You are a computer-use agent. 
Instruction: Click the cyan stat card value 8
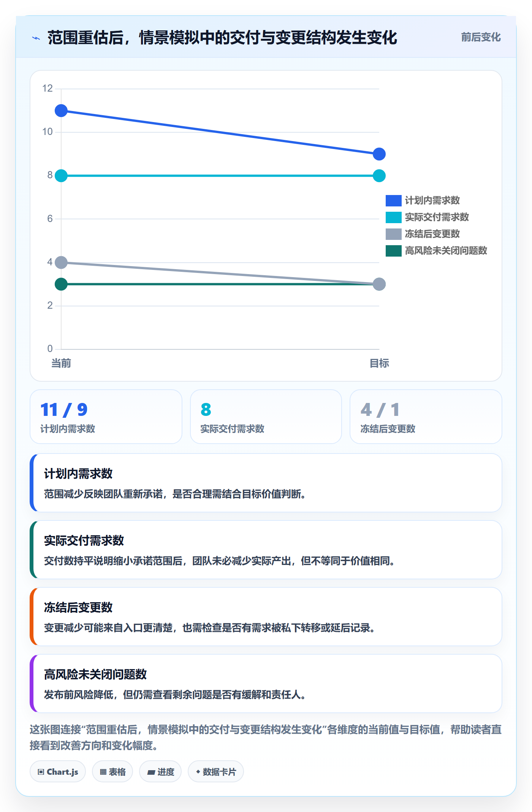[206, 410]
